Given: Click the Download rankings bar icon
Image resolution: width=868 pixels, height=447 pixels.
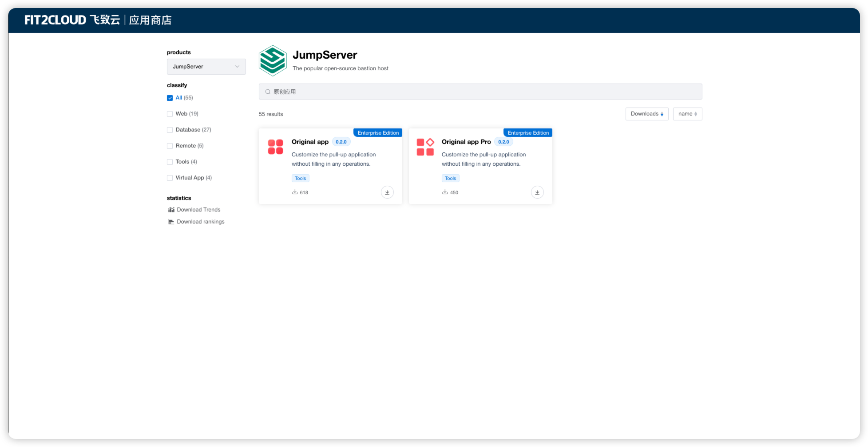Looking at the screenshot, I should coord(171,222).
